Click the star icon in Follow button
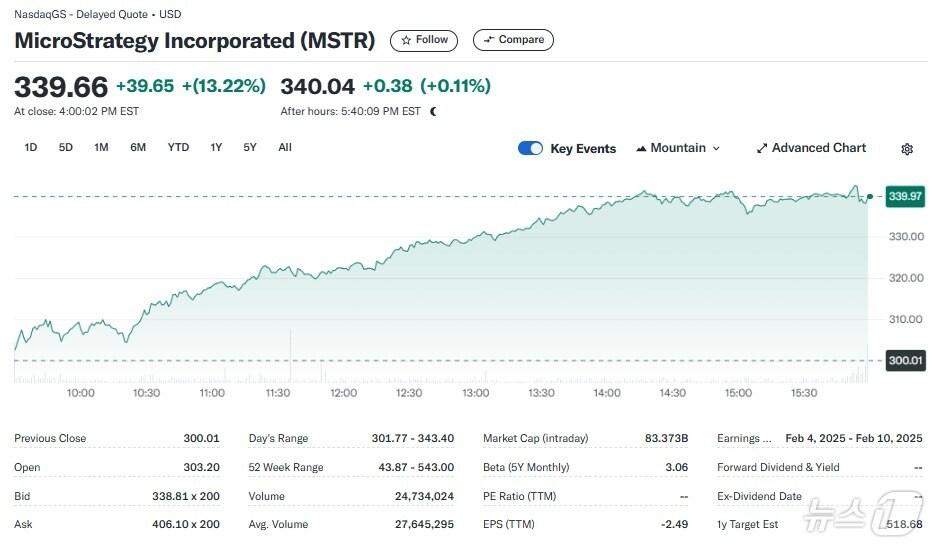The width and height of the screenshot is (933, 548). (406, 40)
